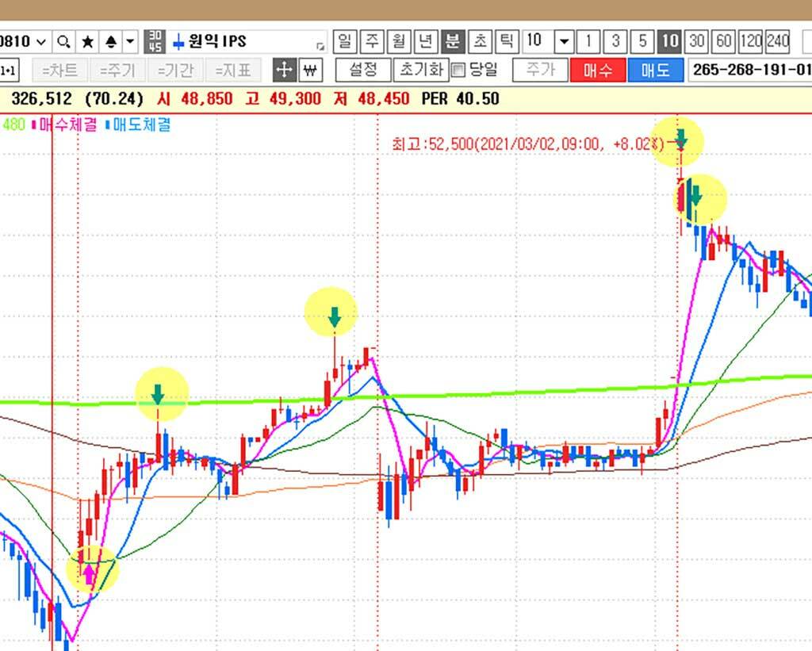Click the magnifier stock search icon

(x=64, y=41)
